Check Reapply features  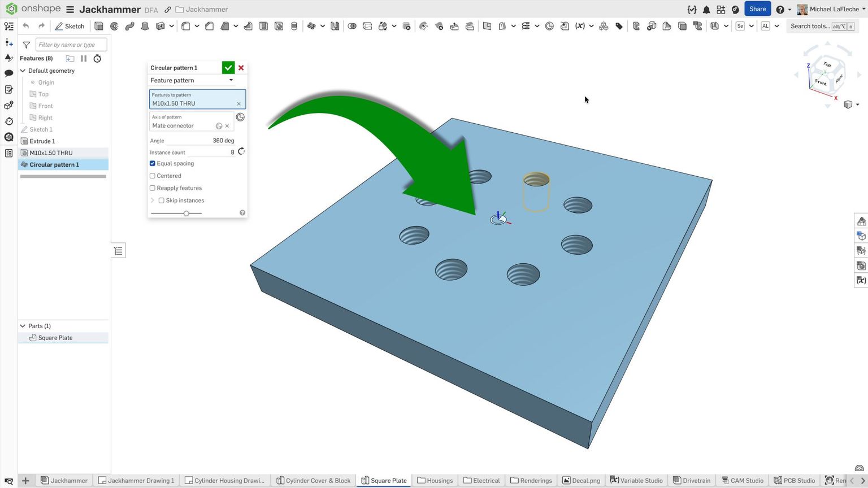click(152, 188)
